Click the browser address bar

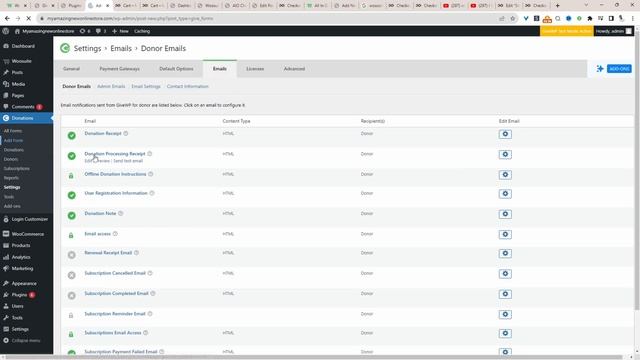point(269,19)
